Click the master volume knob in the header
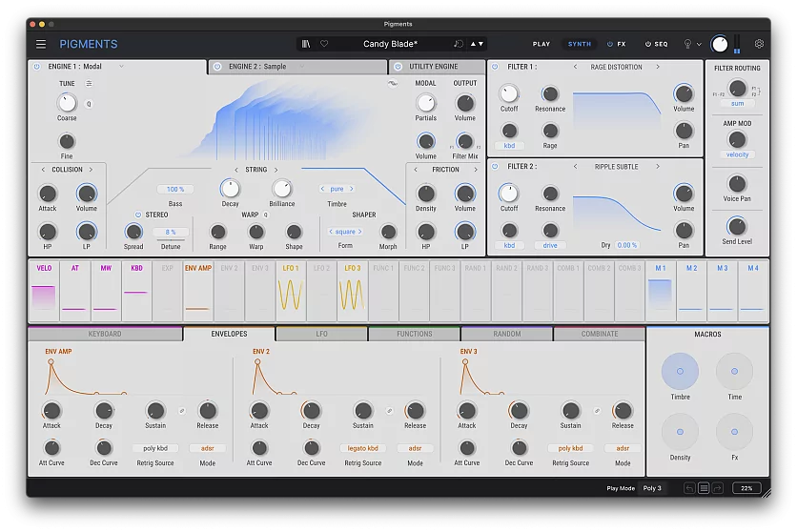 [x=719, y=44]
